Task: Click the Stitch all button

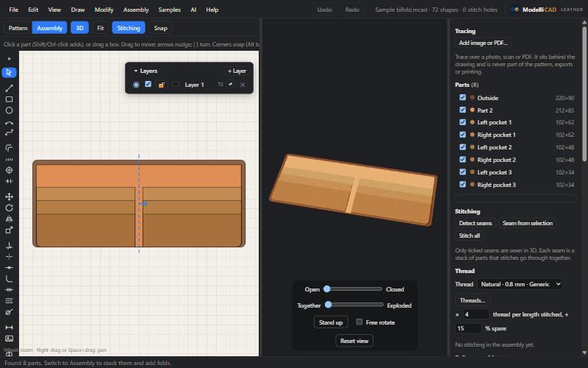Action: (470, 236)
